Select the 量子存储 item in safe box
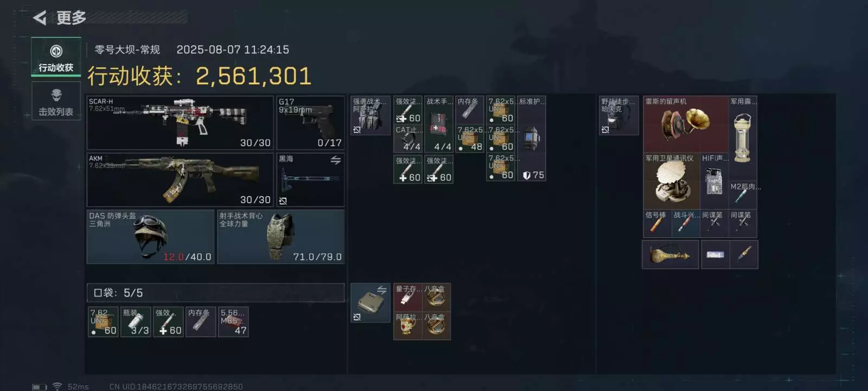The height and width of the screenshot is (391, 868). click(408, 298)
